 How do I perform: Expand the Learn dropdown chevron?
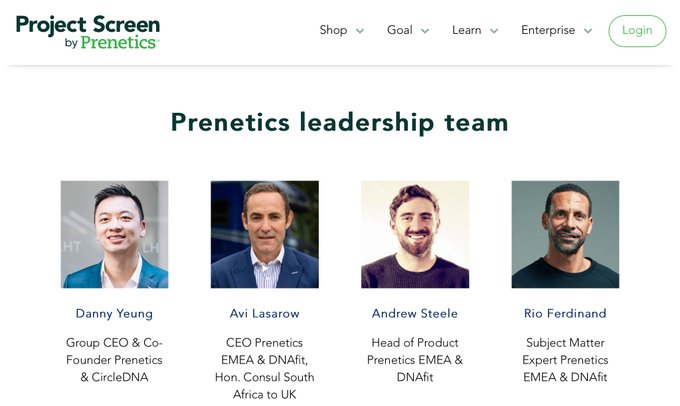494,31
